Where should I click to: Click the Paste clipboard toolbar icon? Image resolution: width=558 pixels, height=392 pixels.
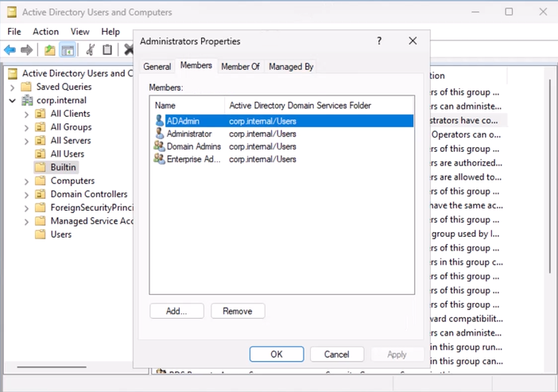click(107, 50)
